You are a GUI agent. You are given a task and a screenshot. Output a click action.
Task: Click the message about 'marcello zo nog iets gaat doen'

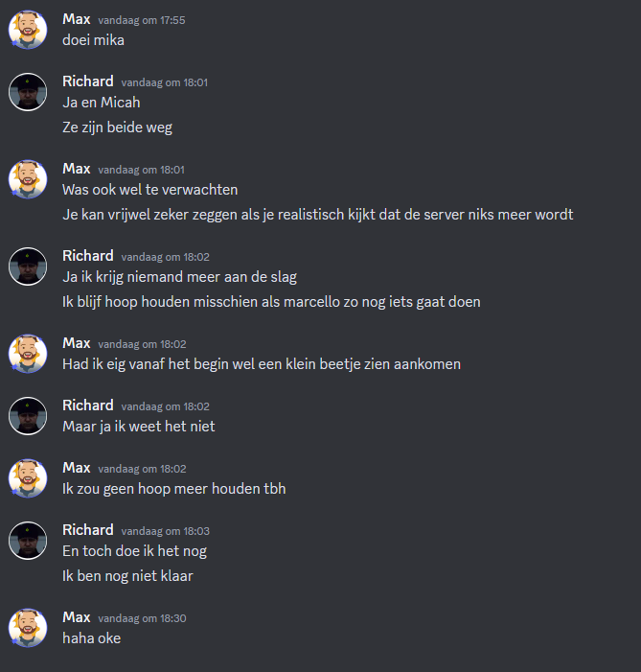click(x=271, y=302)
